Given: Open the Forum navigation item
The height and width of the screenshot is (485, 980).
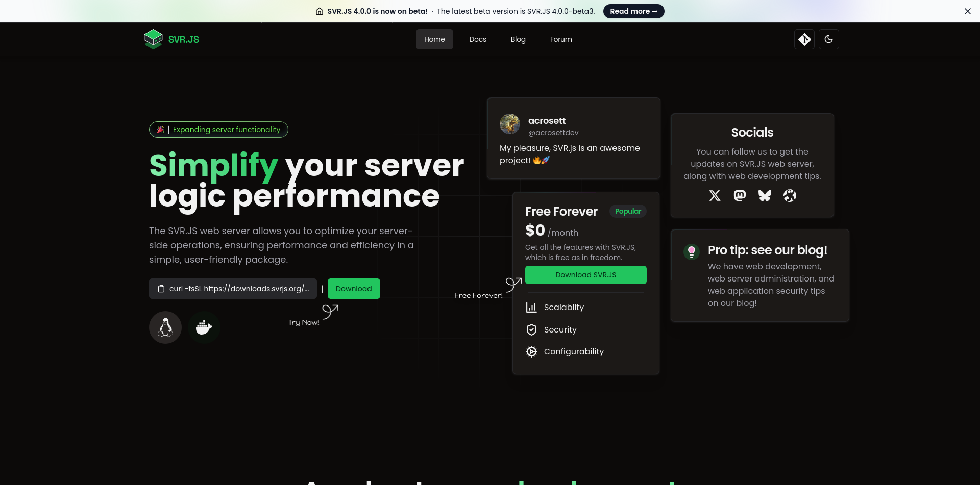Looking at the screenshot, I should pyautogui.click(x=561, y=39).
